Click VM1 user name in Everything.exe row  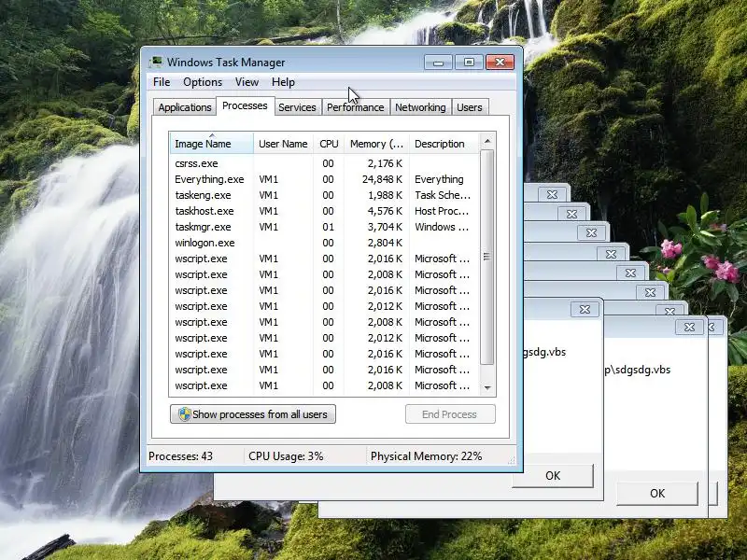coord(268,179)
